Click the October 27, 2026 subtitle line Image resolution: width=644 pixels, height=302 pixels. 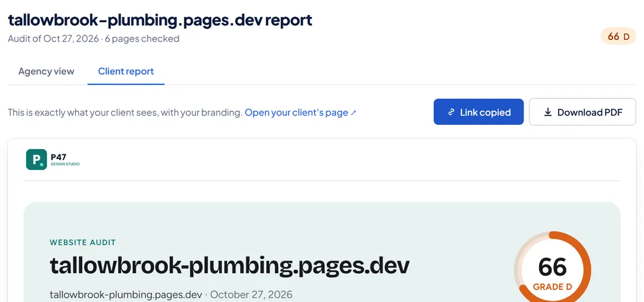coord(171,294)
